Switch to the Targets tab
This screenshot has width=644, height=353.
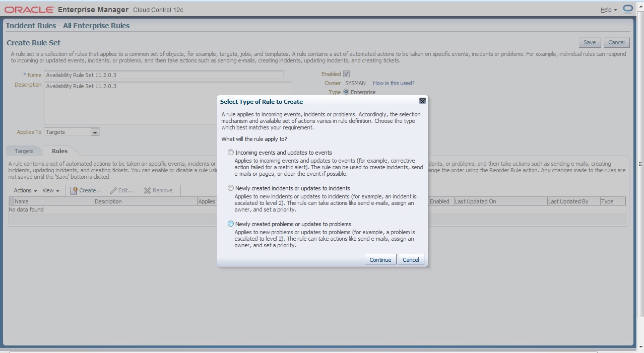click(24, 151)
